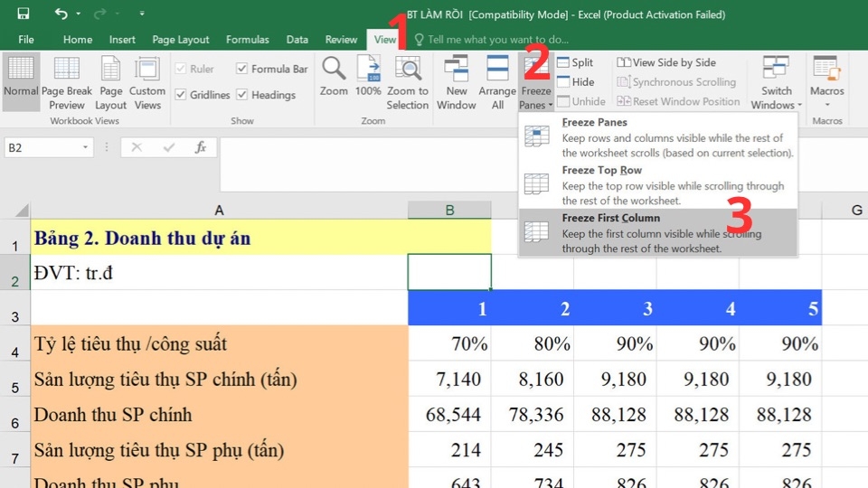868x488 pixels.
Task: Select column G header
Action: pos(856,211)
